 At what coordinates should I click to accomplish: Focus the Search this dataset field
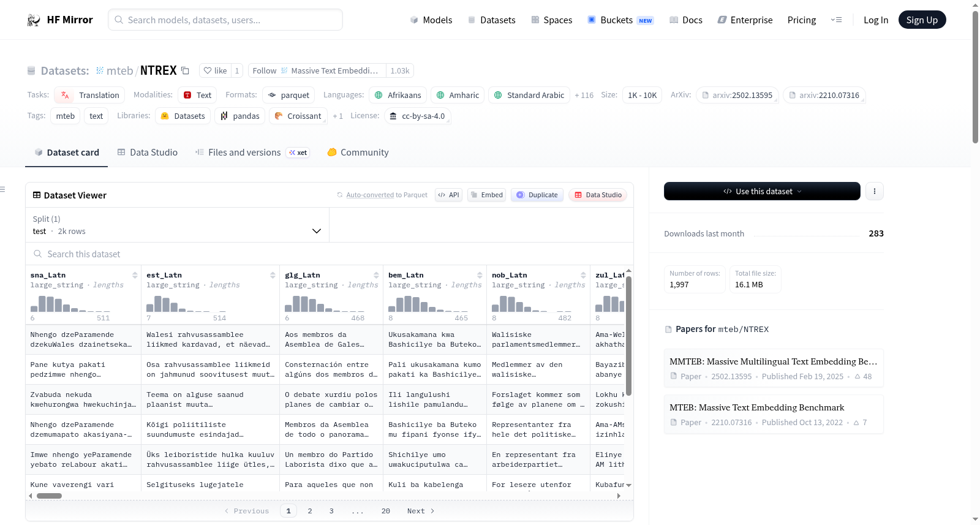coord(330,254)
